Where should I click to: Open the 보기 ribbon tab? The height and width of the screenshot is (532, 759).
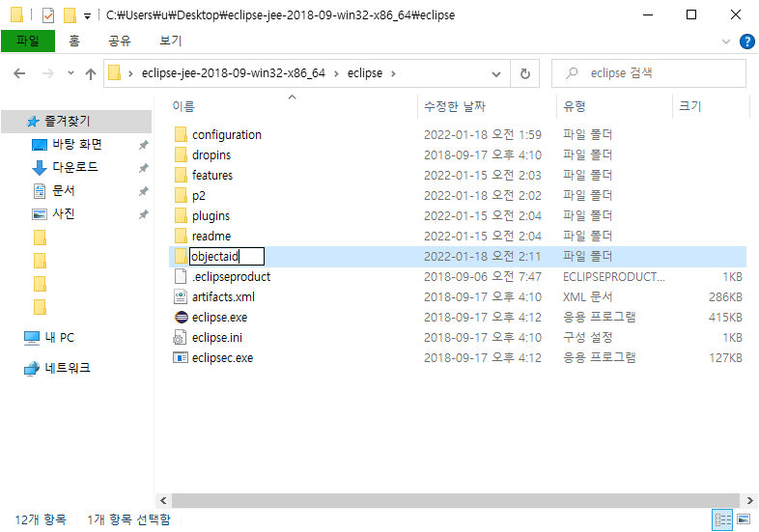click(x=170, y=41)
